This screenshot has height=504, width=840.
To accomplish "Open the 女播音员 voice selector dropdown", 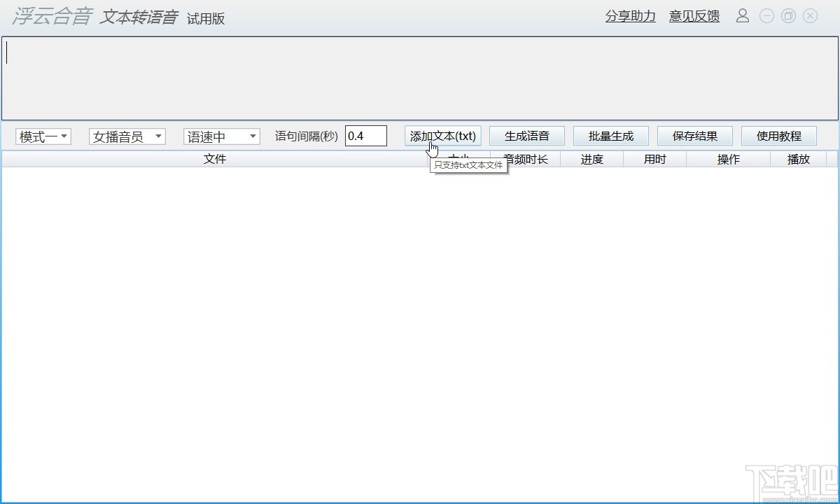I will pos(126,136).
